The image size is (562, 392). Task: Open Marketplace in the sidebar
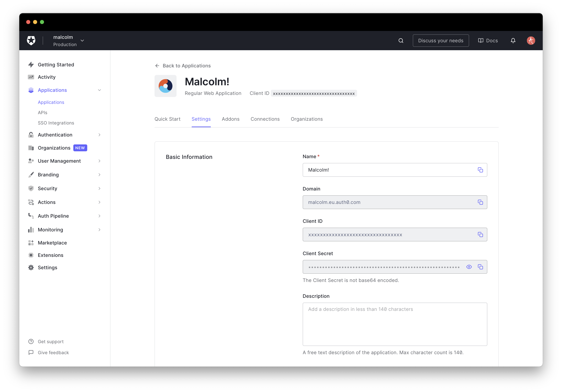click(52, 243)
